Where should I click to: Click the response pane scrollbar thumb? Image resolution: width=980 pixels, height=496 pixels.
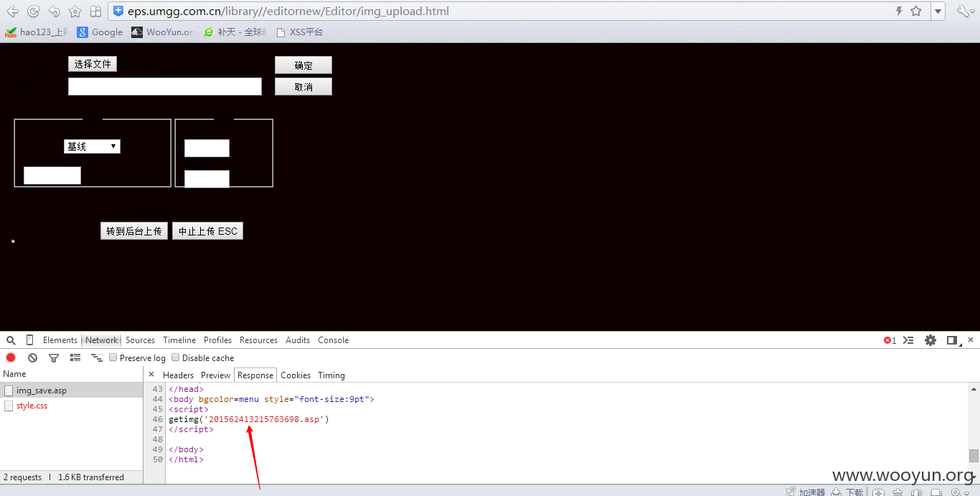[974, 456]
